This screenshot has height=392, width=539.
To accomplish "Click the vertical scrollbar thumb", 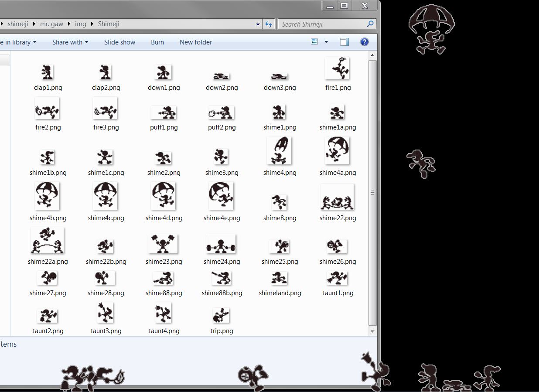I will pyautogui.click(x=372, y=192).
